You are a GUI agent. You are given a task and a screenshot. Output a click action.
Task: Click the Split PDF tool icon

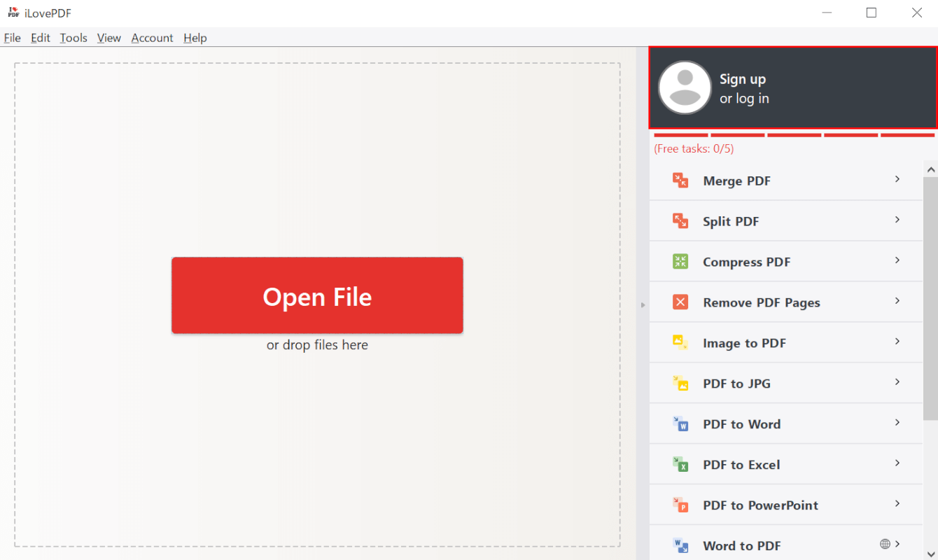(680, 221)
